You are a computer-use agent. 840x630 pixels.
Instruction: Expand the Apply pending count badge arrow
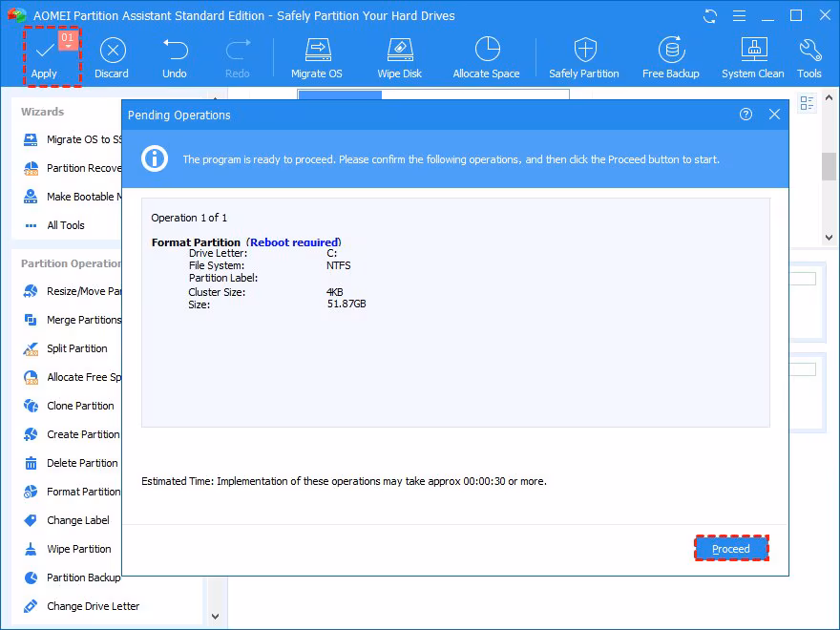click(68, 47)
